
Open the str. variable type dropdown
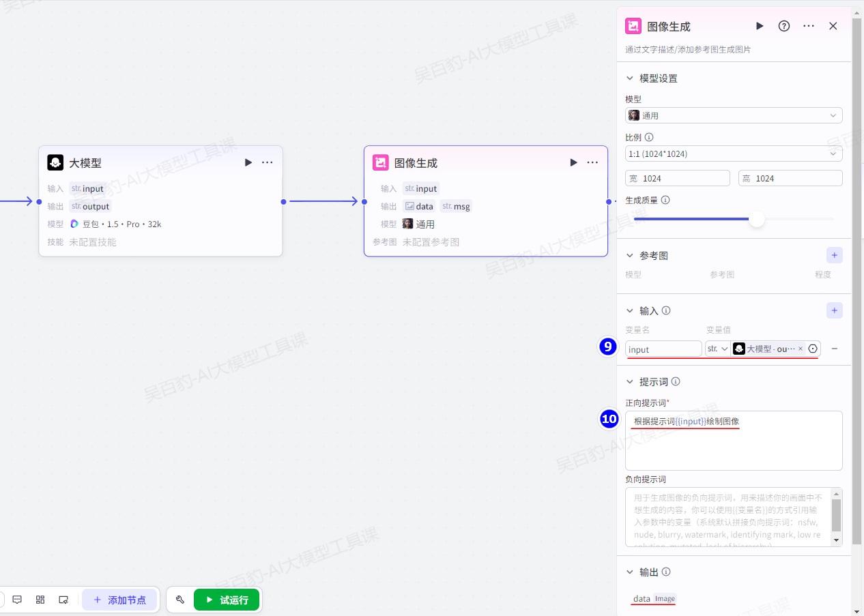(717, 349)
